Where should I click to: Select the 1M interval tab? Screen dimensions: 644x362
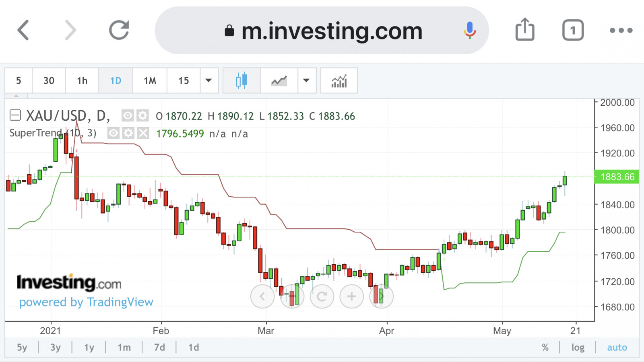click(150, 81)
